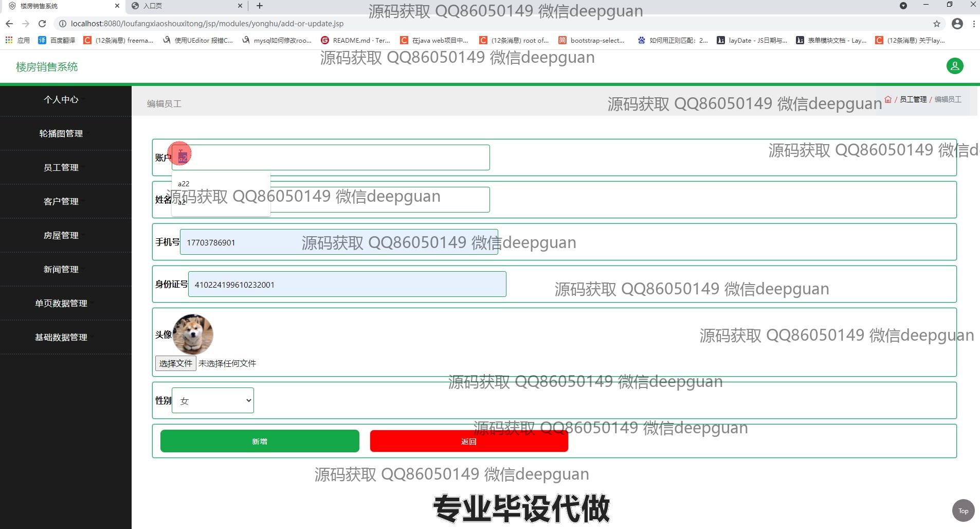Image resolution: width=980 pixels, height=529 pixels.
Task: Bookmark this page with the star icon
Action: point(936,24)
